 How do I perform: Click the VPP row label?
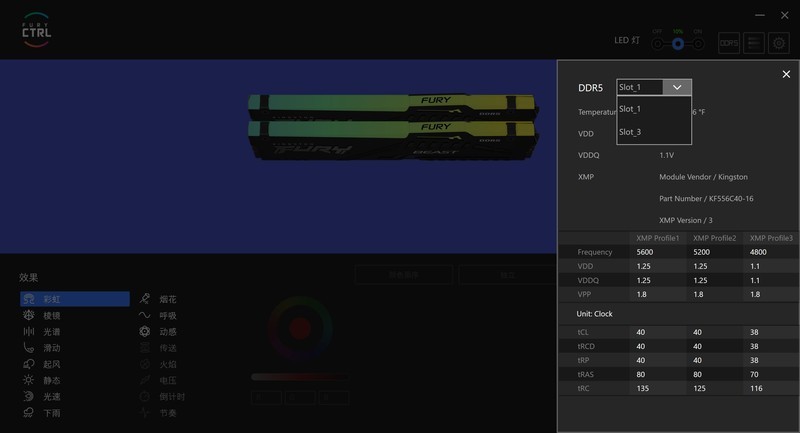584,294
